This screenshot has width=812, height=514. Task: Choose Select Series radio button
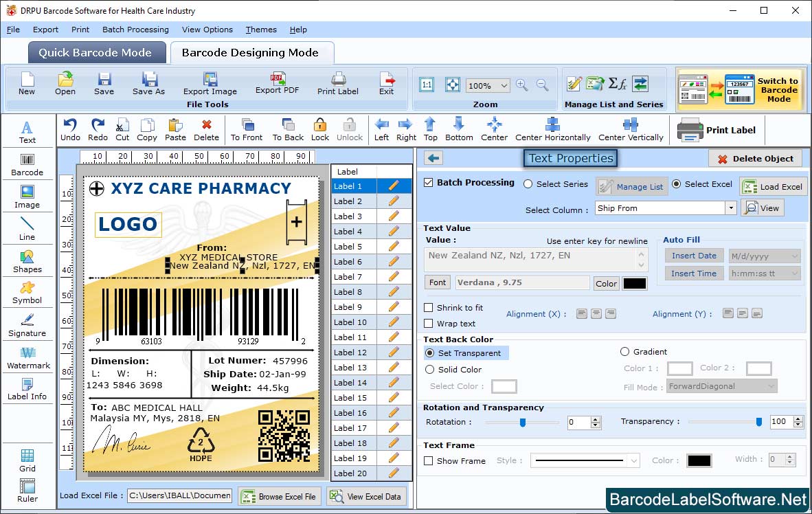point(528,184)
